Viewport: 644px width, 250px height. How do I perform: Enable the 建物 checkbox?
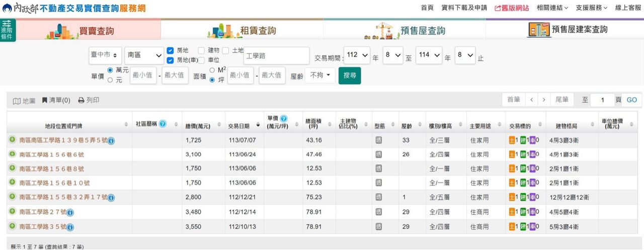tap(201, 50)
